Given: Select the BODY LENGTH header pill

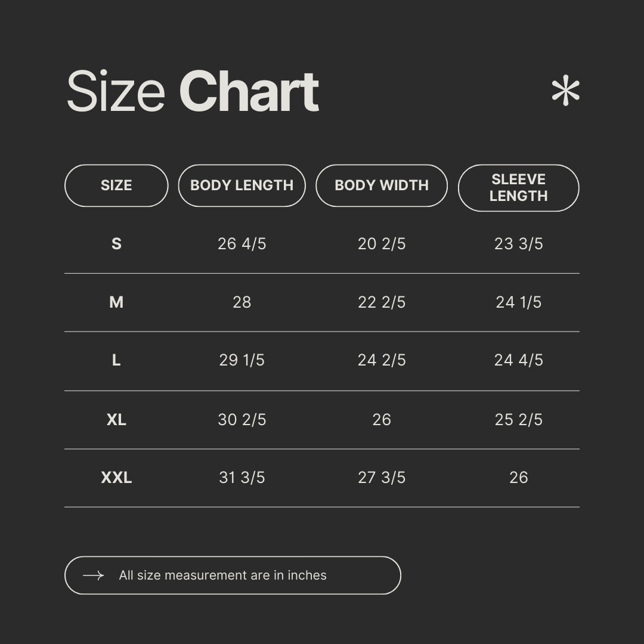Looking at the screenshot, I should (x=241, y=185).
